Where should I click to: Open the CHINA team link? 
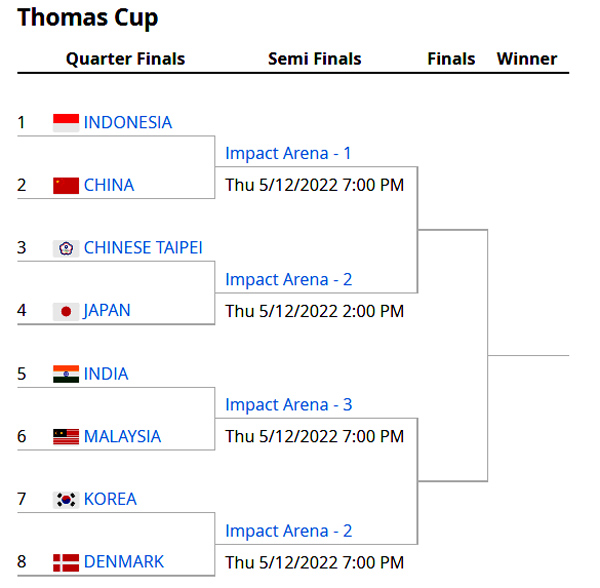(x=109, y=185)
